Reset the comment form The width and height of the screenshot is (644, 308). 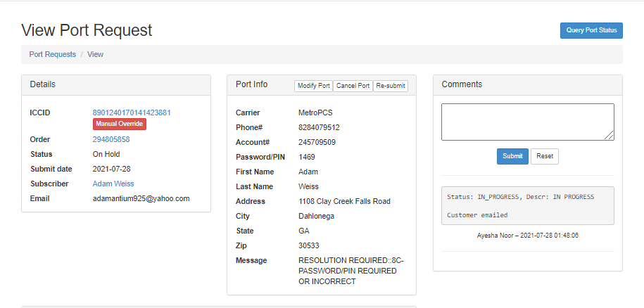pos(545,156)
